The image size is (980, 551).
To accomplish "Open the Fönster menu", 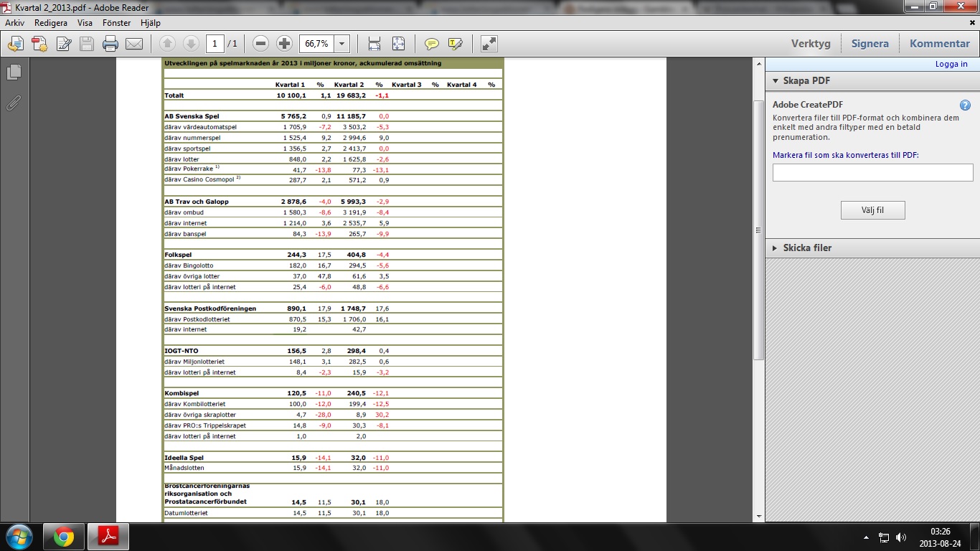I will point(117,23).
